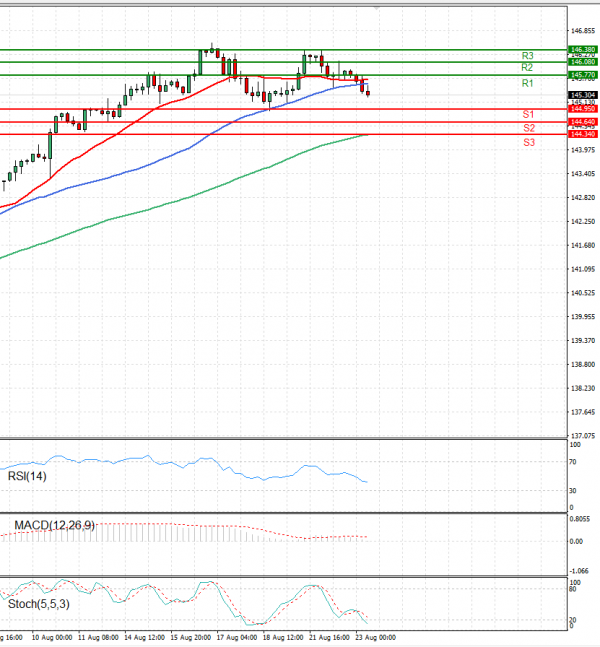Click the 138.800 axis value
The image size is (600, 647).
click(x=583, y=364)
